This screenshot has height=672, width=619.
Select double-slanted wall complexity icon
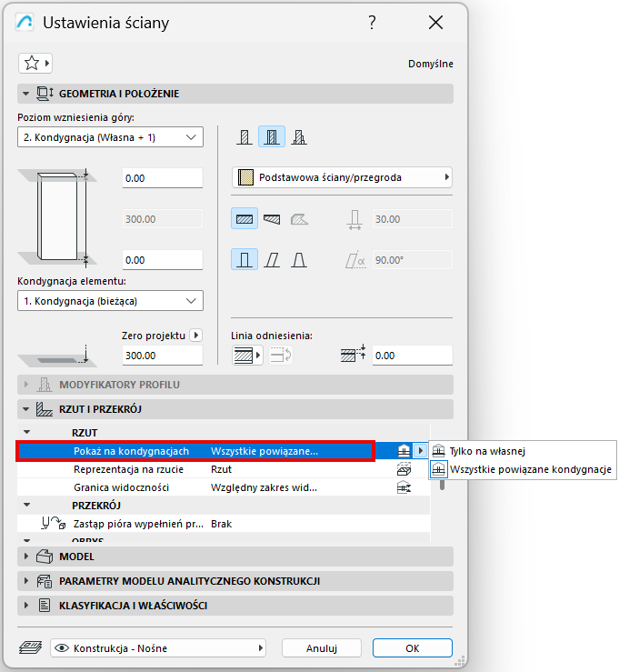coord(299,260)
